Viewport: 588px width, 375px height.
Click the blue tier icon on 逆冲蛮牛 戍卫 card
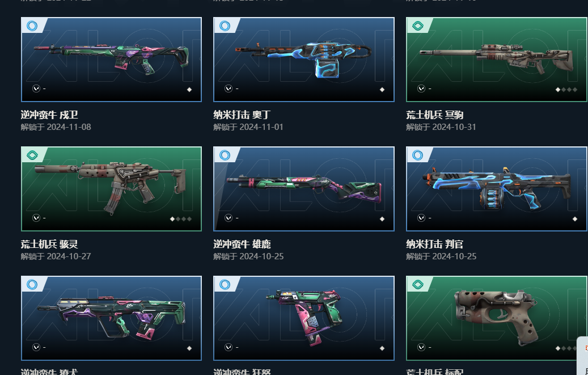pos(32,26)
